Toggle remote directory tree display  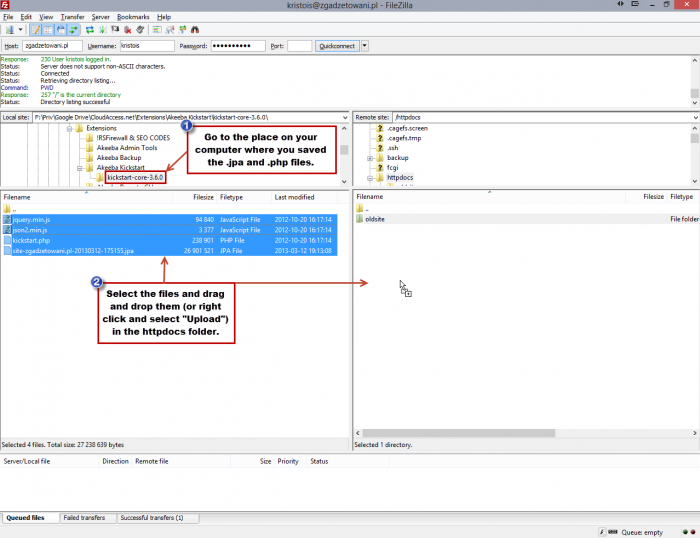coord(60,30)
